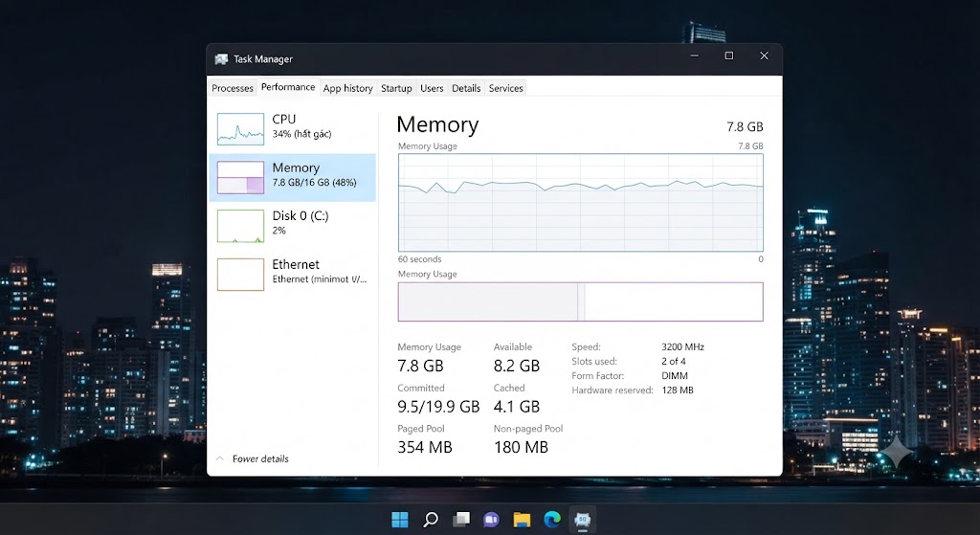Open the Startup tab
This screenshot has height=535, width=980.
point(396,88)
